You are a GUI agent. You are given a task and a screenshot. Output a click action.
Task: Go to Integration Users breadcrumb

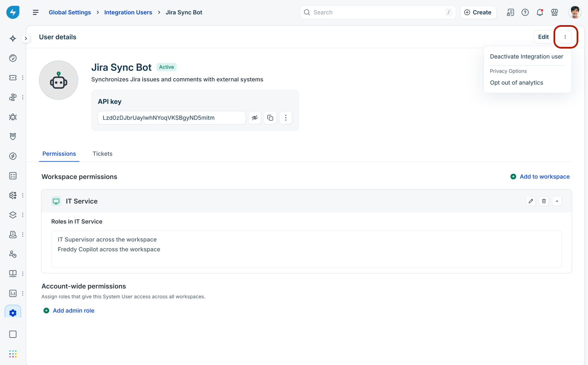point(128,12)
